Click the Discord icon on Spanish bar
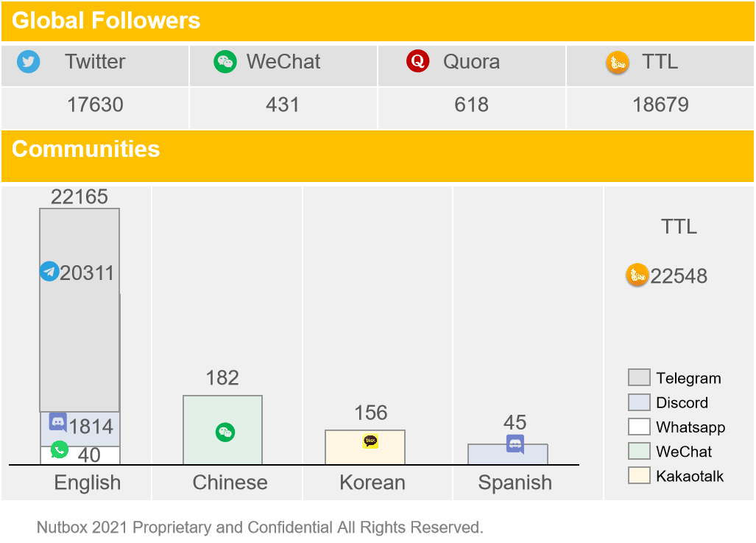The image size is (756, 543). pyautogui.click(x=515, y=444)
